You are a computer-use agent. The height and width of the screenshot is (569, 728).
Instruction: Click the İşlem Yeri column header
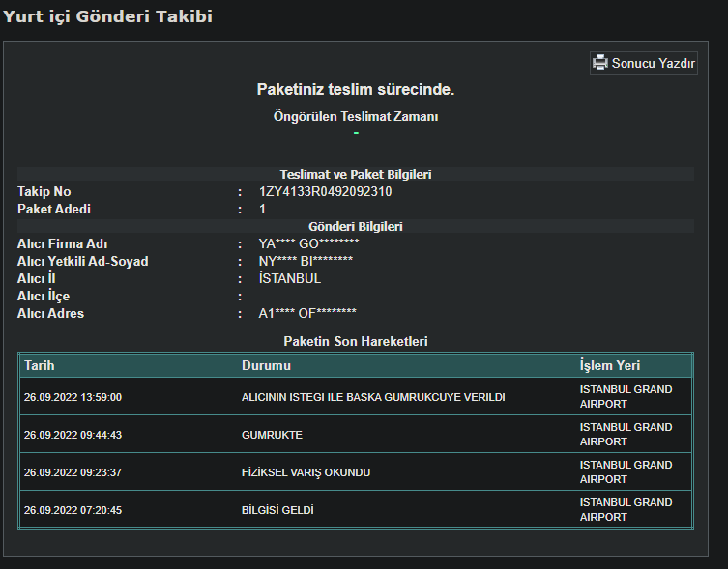[610, 365]
